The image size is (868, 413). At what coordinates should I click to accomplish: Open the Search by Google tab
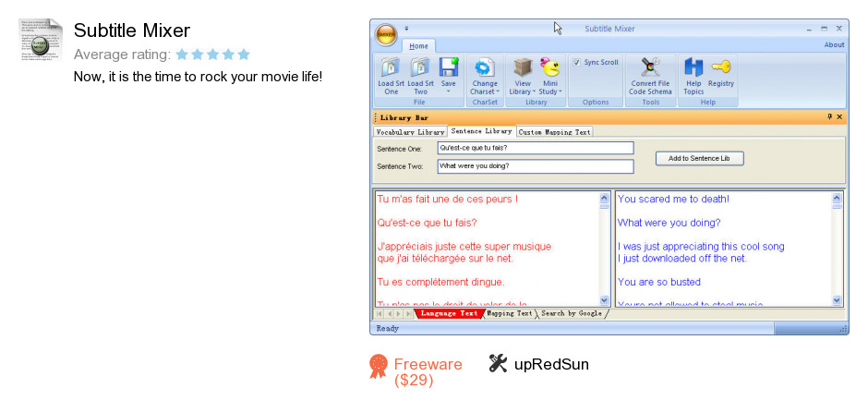tap(572, 313)
